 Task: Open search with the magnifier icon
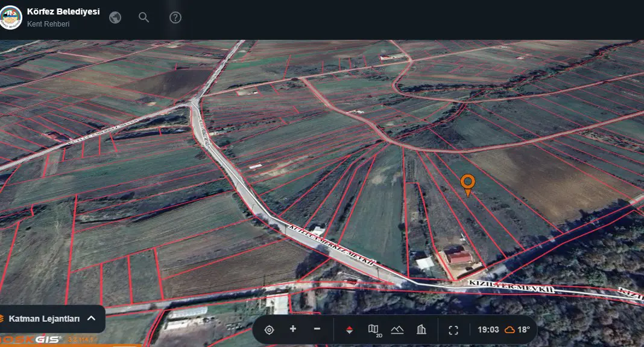point(144,18)
